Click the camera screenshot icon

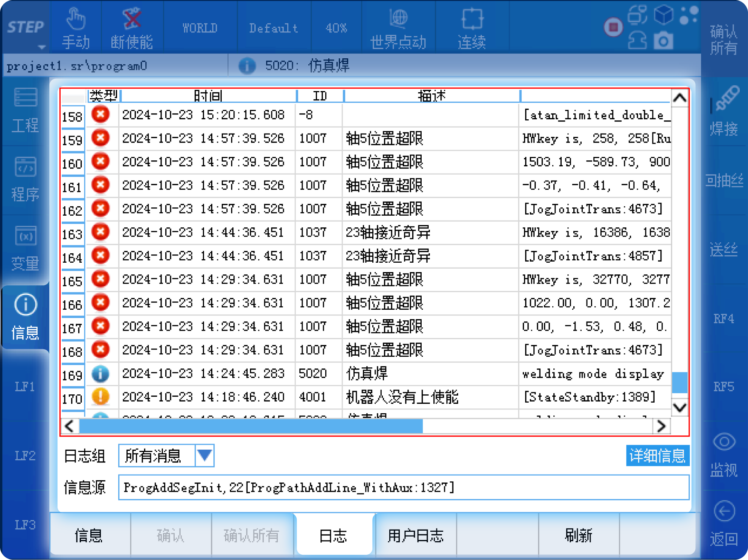663,41
